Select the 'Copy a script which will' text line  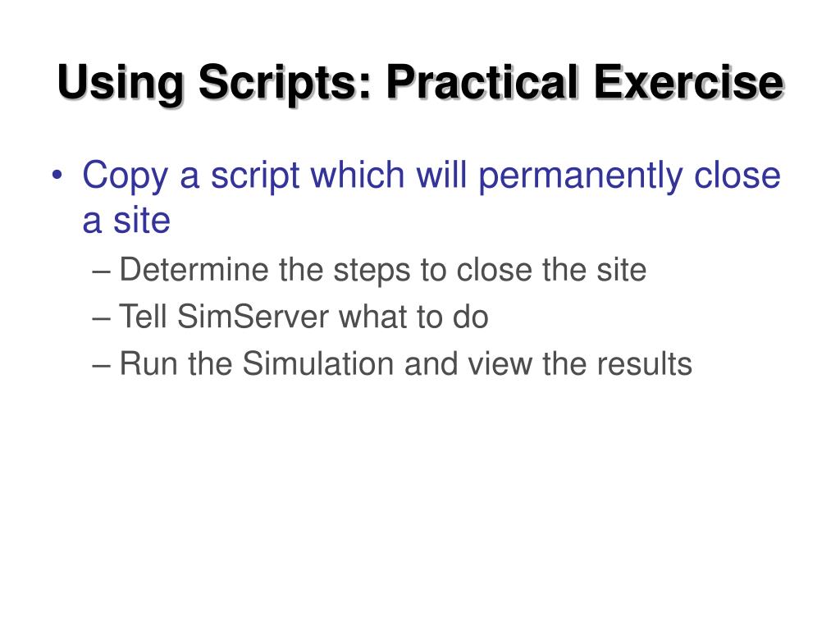click(274, 176)
